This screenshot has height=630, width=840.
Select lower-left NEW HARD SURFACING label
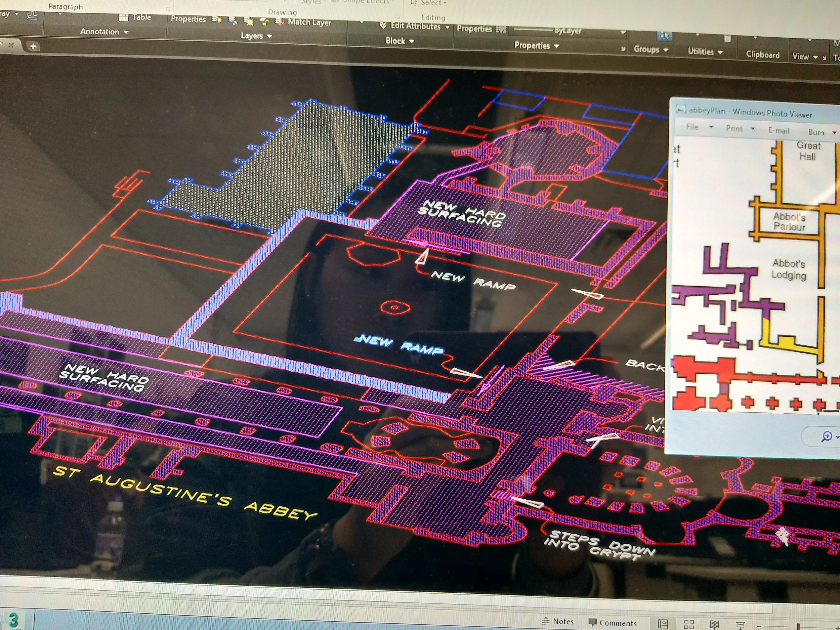point(104,377)
